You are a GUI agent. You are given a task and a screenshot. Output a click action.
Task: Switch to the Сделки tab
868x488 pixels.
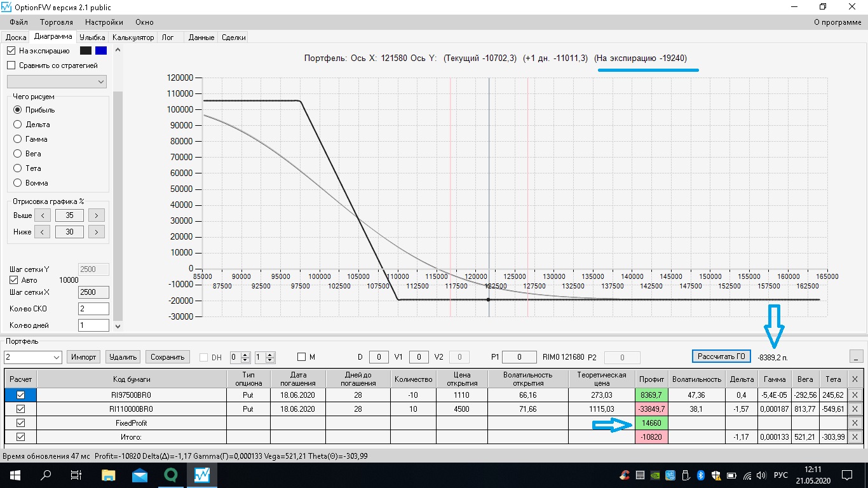[234, 37]
